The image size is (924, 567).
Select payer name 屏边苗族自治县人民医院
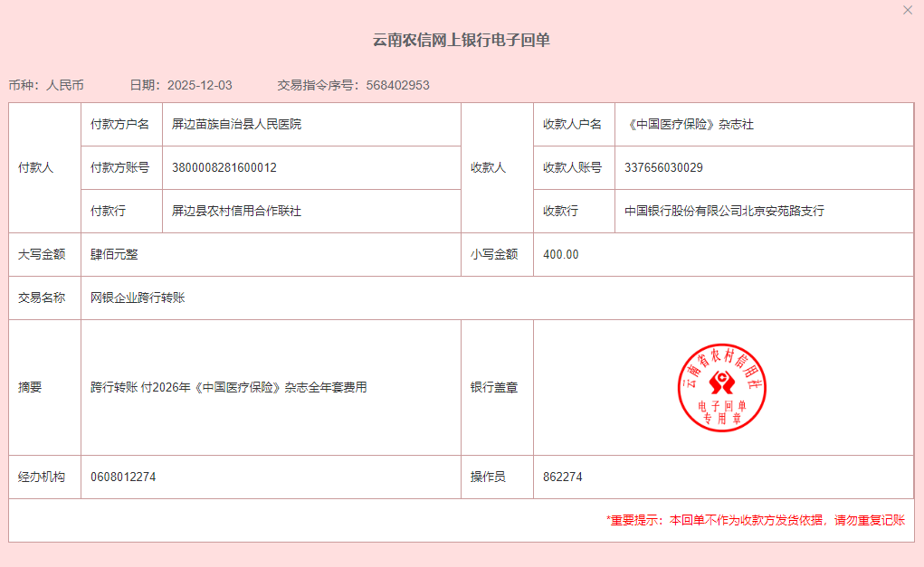click(x=236, y=124)
